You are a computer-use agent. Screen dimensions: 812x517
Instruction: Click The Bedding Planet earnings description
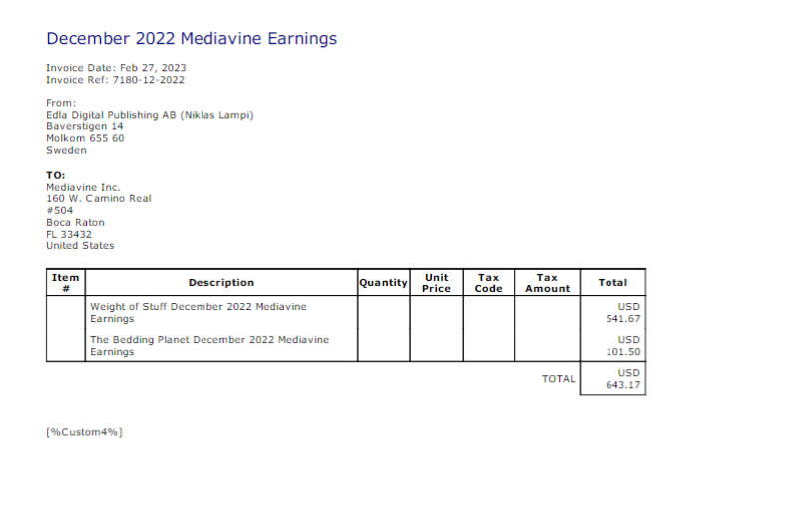pos(209,346)
